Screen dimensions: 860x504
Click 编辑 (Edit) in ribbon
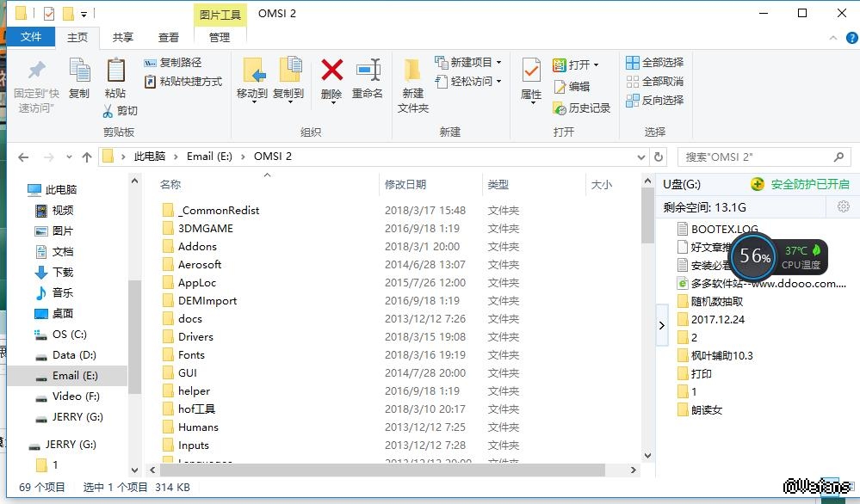(572, 87)
